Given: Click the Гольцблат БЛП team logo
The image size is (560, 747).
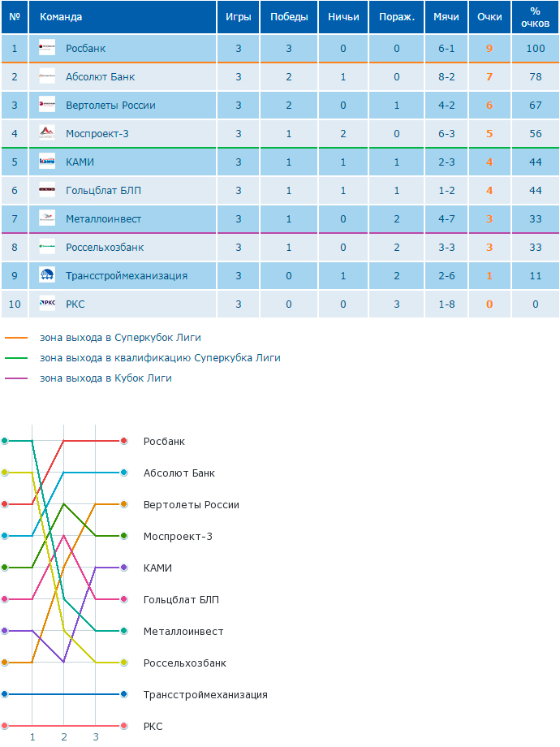Looking at the screenshot, I should pos(47,190).
